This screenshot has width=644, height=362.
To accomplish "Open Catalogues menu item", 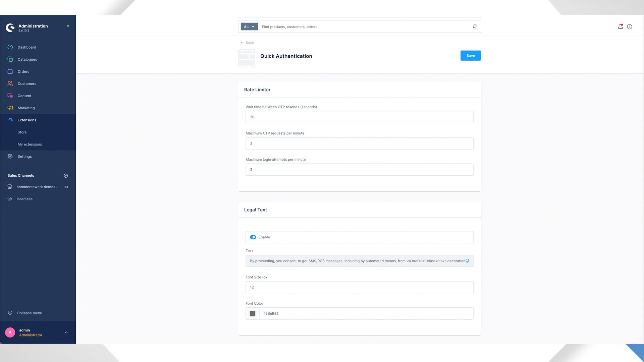I will click(27, 59).
